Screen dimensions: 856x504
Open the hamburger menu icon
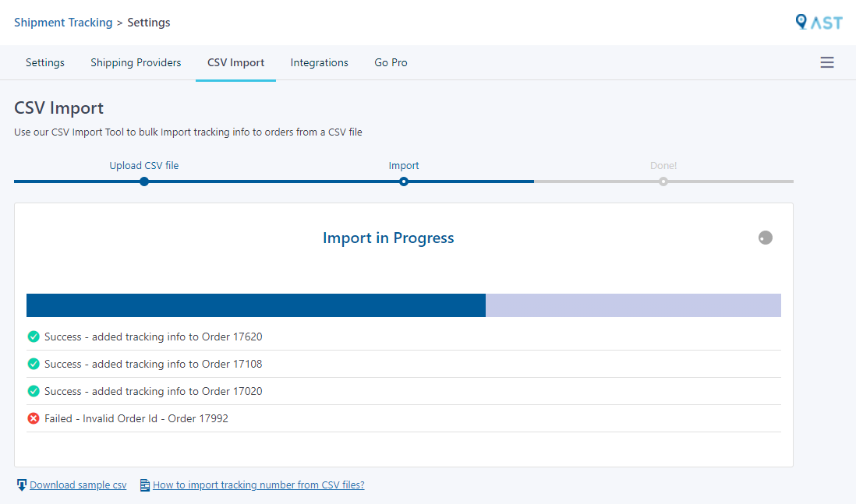(x=827, y=62)
